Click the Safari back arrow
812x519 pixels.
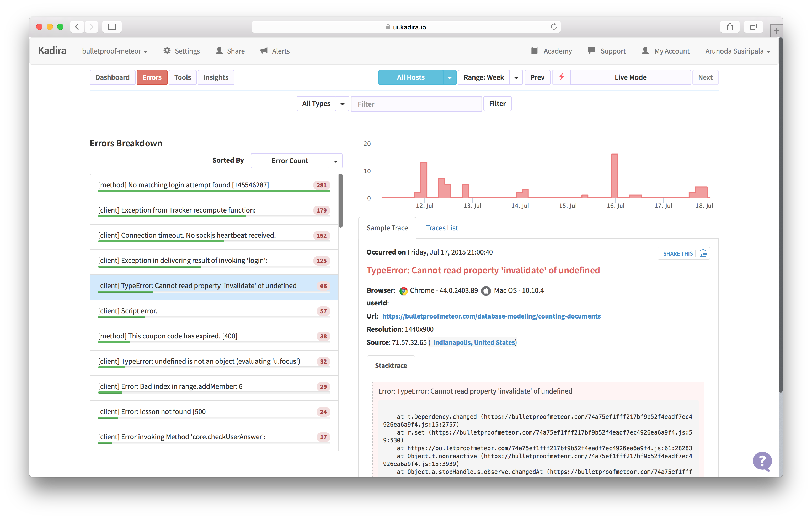pyautogui.click(x=77, y=27)
